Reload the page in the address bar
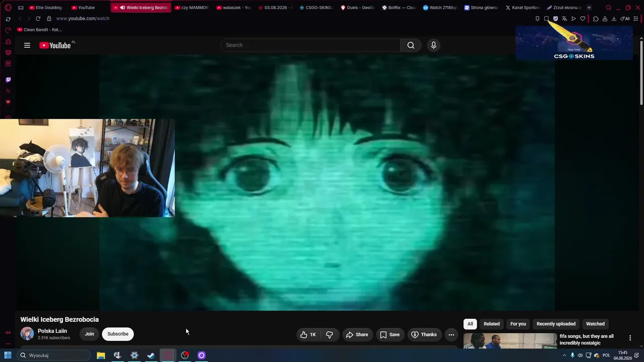The height and width of the screenshot is (362, 644). point(38,19)
